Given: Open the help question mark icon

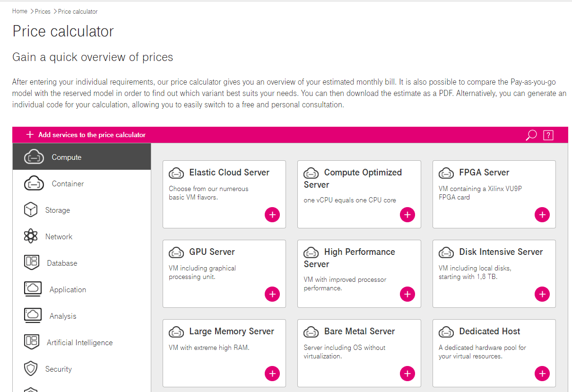Looking at the screenshot, I should (x=548, y=135).
